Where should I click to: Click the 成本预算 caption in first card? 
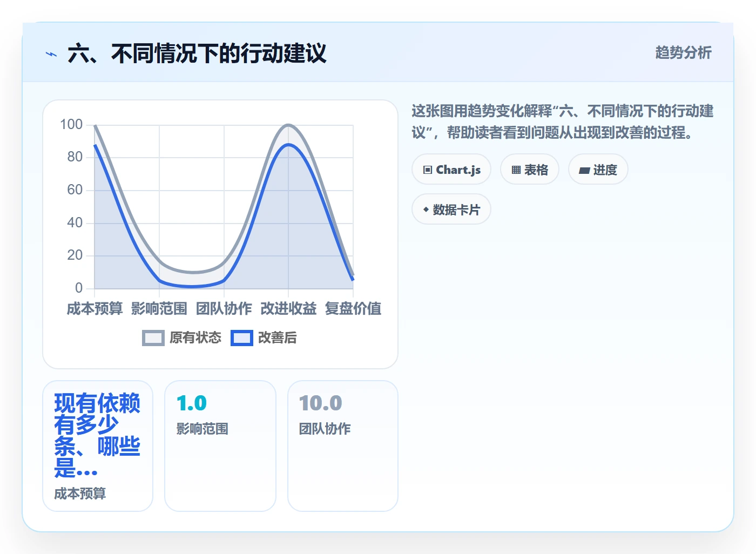pyautogui.click(x=80, y=494)
